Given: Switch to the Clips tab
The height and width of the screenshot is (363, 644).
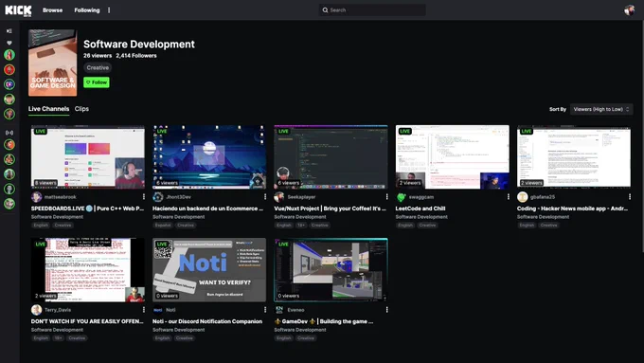Looking at the screenshot, I should coord(81,109).
